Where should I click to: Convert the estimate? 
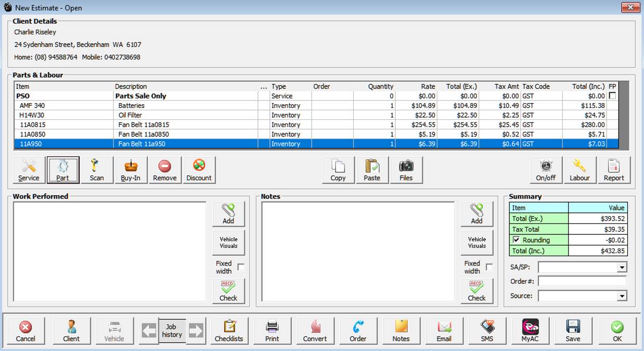pyautogui.click(x=315, y=331)
